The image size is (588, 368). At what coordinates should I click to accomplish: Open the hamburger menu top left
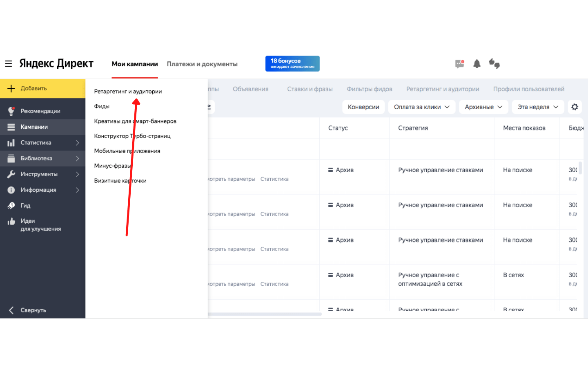(8, 63)
